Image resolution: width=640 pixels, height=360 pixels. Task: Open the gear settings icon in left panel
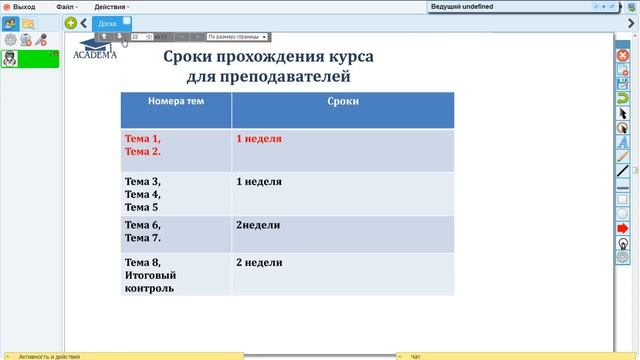(x=10, y=40)
